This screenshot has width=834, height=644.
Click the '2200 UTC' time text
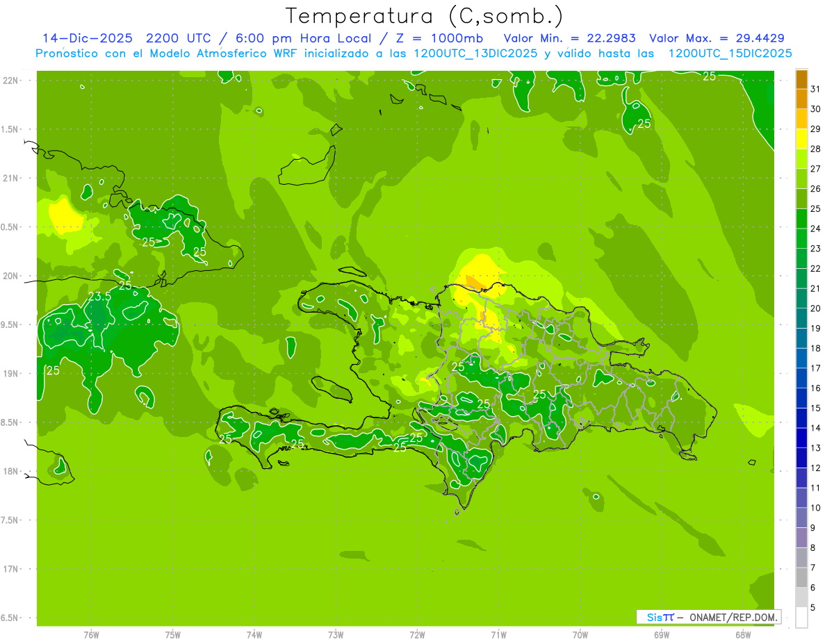pos(178,38)
